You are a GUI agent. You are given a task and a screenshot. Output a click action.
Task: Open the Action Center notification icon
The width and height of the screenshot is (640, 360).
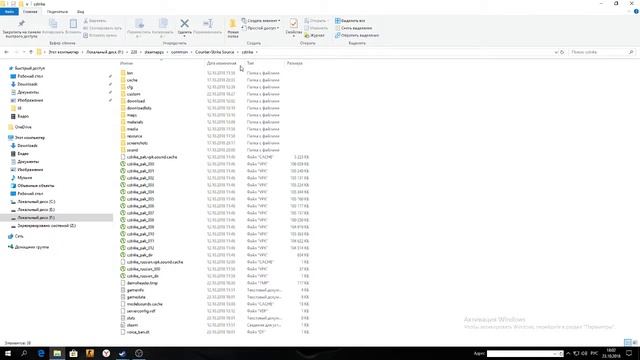coord(629,353)
